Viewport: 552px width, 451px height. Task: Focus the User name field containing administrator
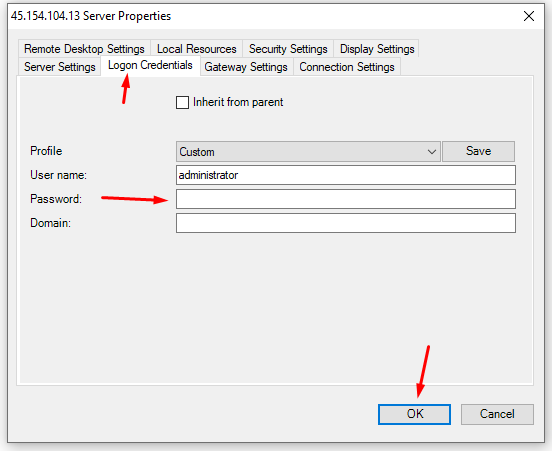tap(346, 175)
